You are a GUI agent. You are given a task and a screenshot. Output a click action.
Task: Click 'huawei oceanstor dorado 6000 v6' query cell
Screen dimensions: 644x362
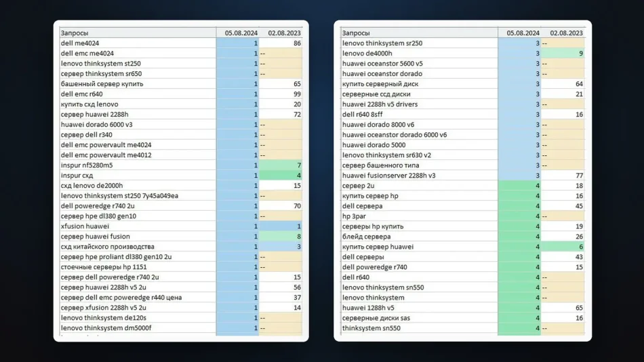[x=420, y=135]
